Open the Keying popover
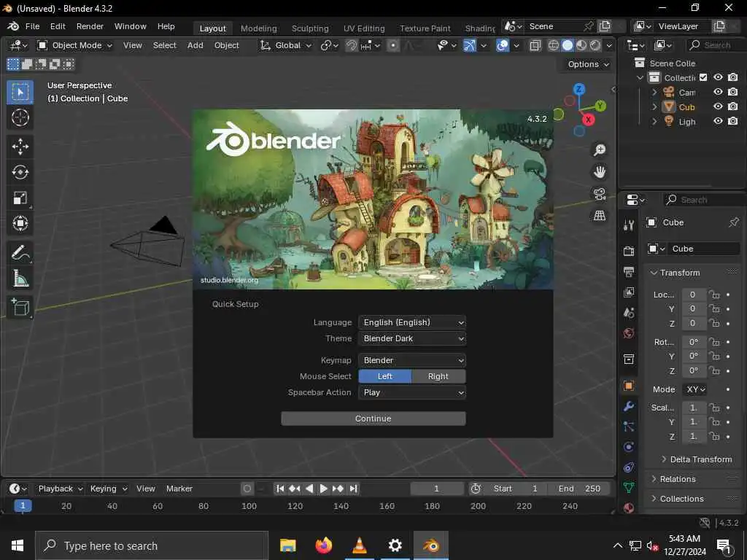Image resolution: width=747 pixels, height=560 pixels. 109,489
